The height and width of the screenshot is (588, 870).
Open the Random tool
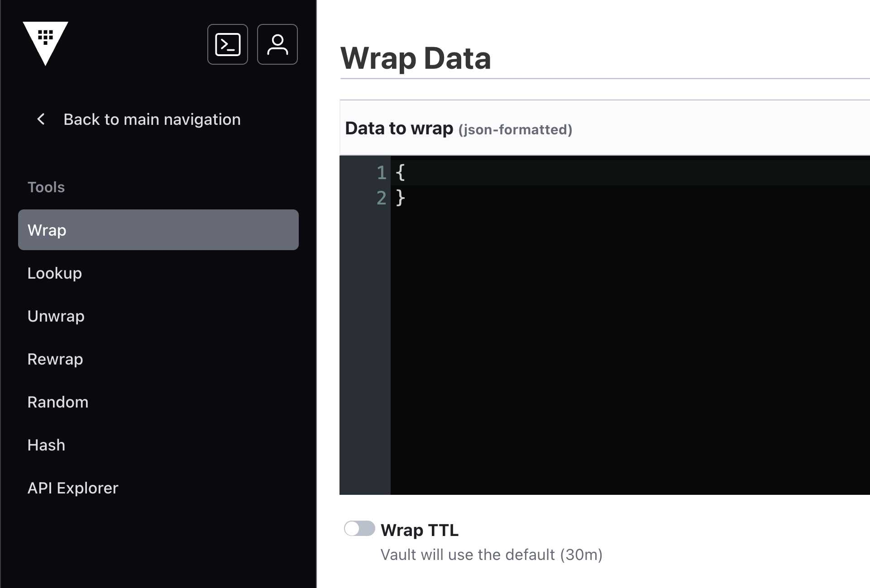tap(58, 402)
